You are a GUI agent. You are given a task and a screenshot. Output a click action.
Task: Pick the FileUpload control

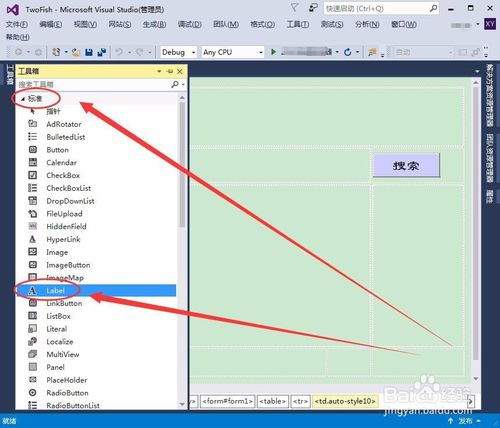pos(64,214)
